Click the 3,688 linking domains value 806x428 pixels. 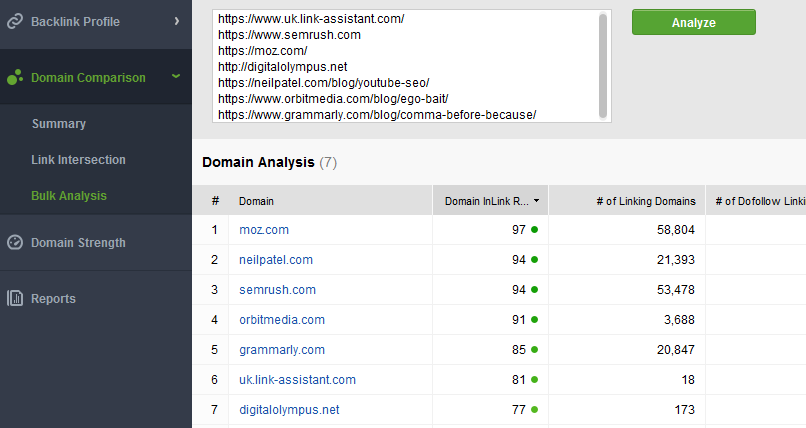click(679, 320)
